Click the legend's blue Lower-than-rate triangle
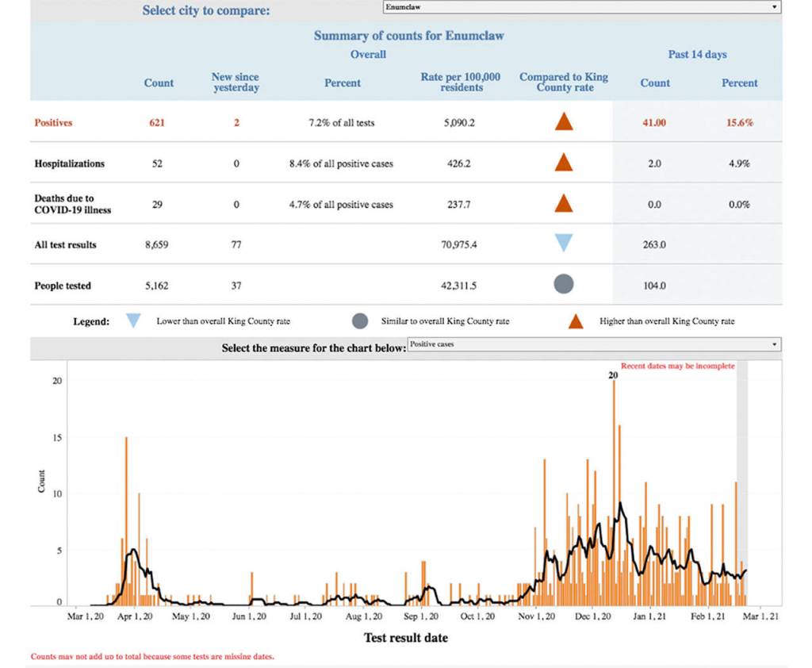 click(x=133, y=321)
